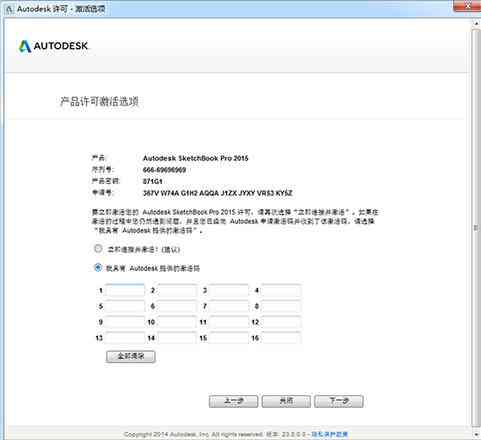This screenshot has width=481, height=440.
Task: Click activation code field 3
Action: 229,290
